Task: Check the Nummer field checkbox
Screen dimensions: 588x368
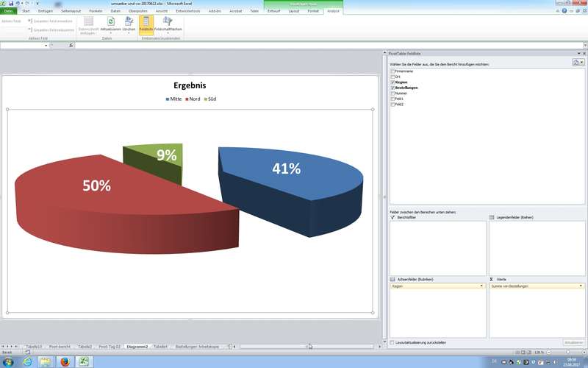Action: tap(392, 93)
